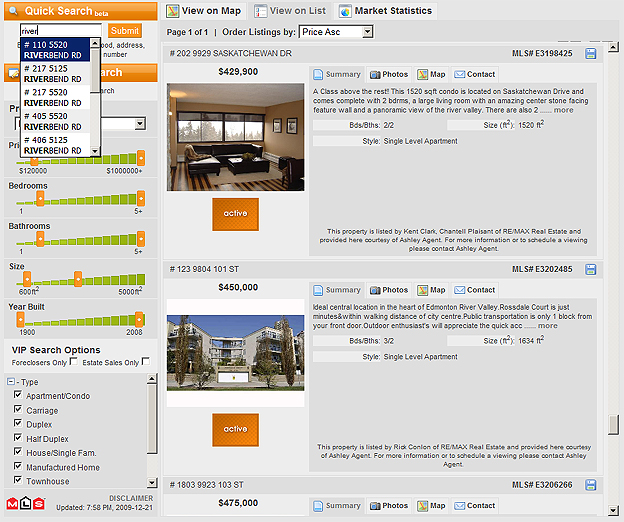Screen dimensions: 624x522
Task: Collapse the Type tree section
Action: [x=11, y=382]
